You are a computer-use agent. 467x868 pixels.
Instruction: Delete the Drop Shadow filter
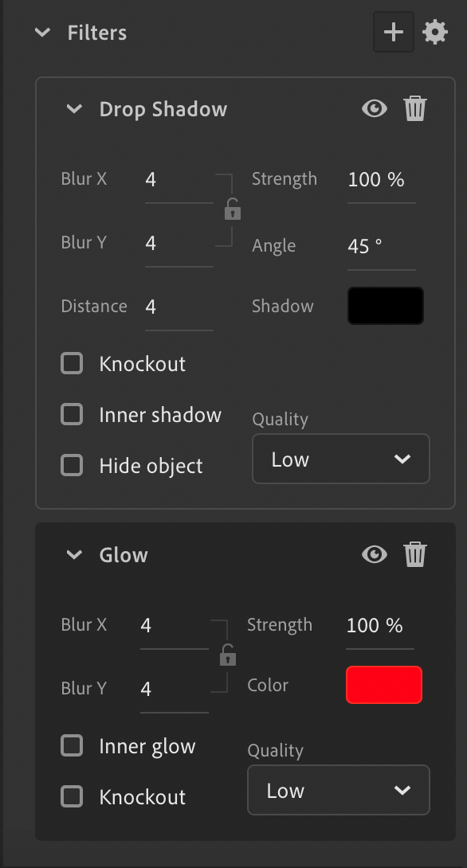[415, 108]
